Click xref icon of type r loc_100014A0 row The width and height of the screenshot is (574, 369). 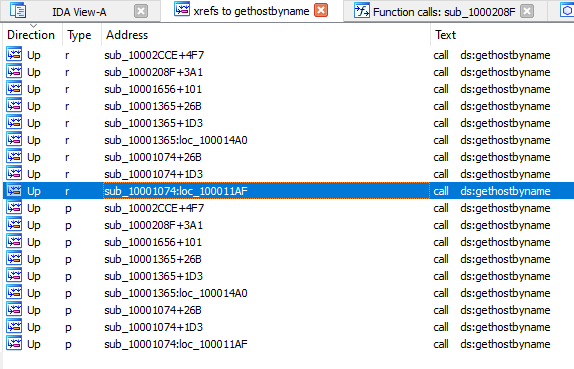click(14, 139)
